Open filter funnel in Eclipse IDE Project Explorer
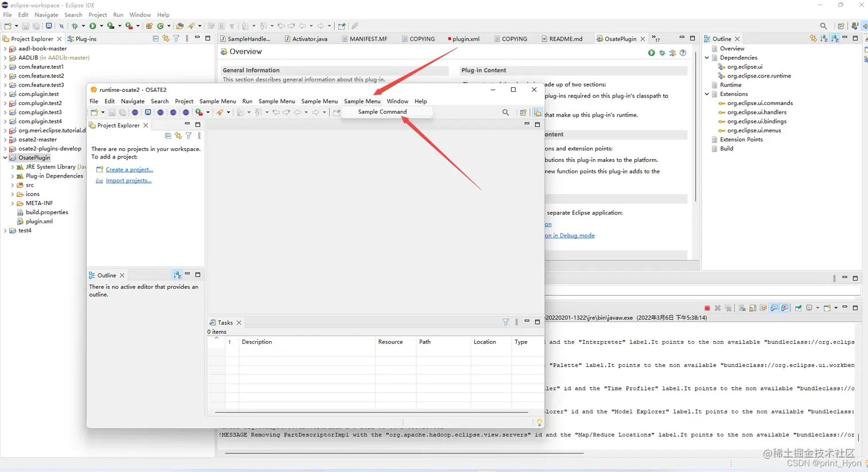868x472 pixels. click(176, 38)
